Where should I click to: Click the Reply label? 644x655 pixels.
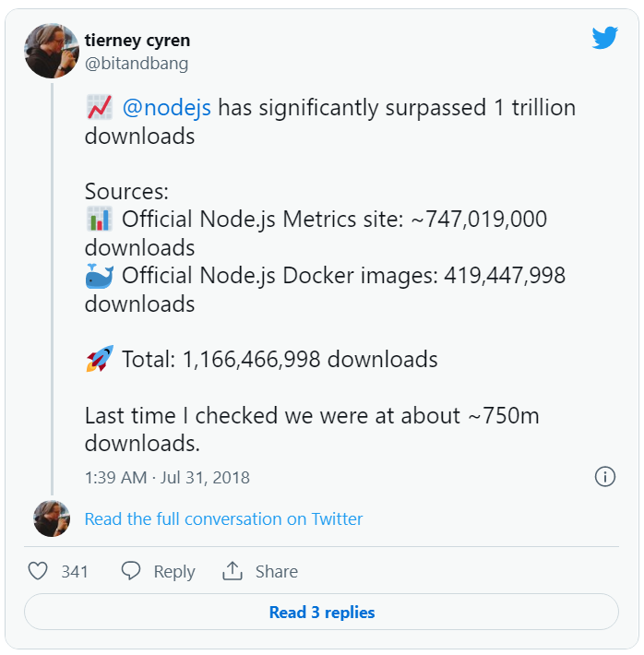click(x=174, y=572)
